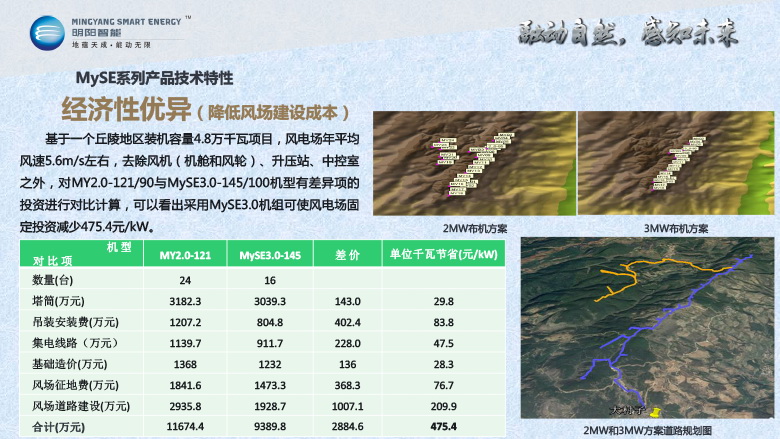Viewport: 780px width, 439px height.
Task: Click cell value '24' in quantity row
Action: (185, 280)
